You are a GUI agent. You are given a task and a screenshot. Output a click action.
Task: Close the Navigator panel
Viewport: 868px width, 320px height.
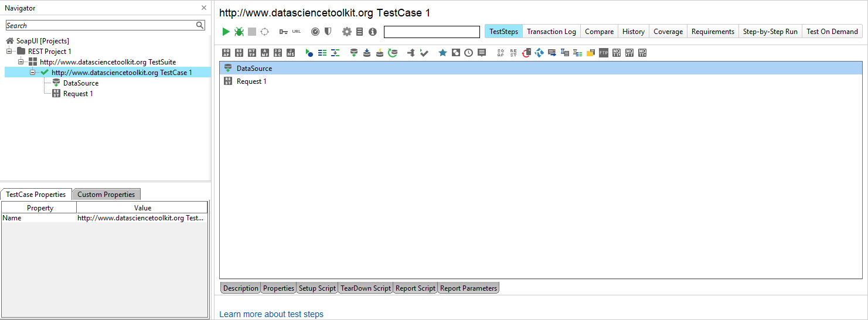(204, 8)
